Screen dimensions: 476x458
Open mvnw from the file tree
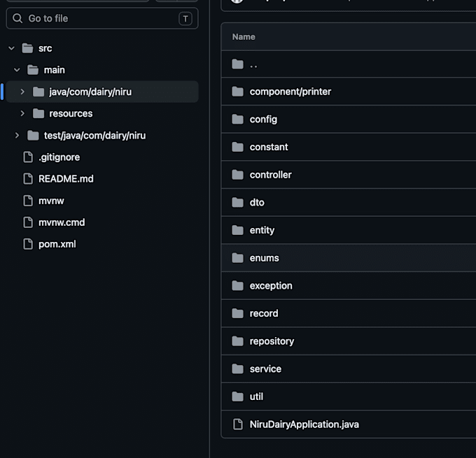pos(51,201)
